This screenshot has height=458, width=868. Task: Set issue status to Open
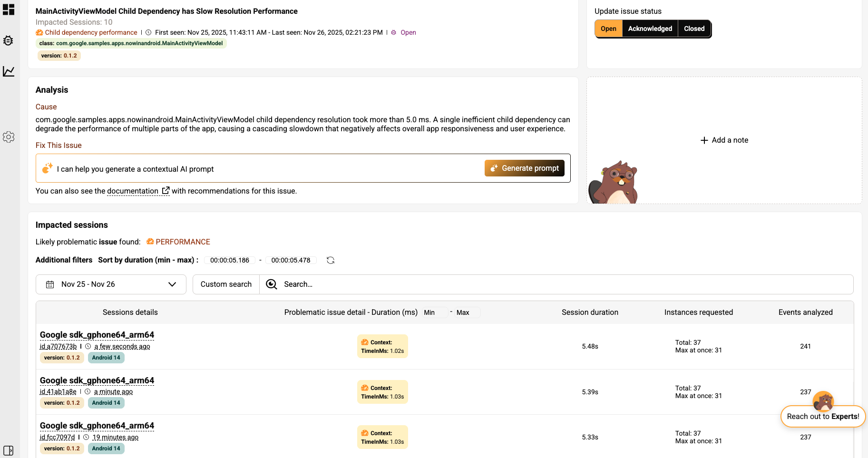(608, 29)
